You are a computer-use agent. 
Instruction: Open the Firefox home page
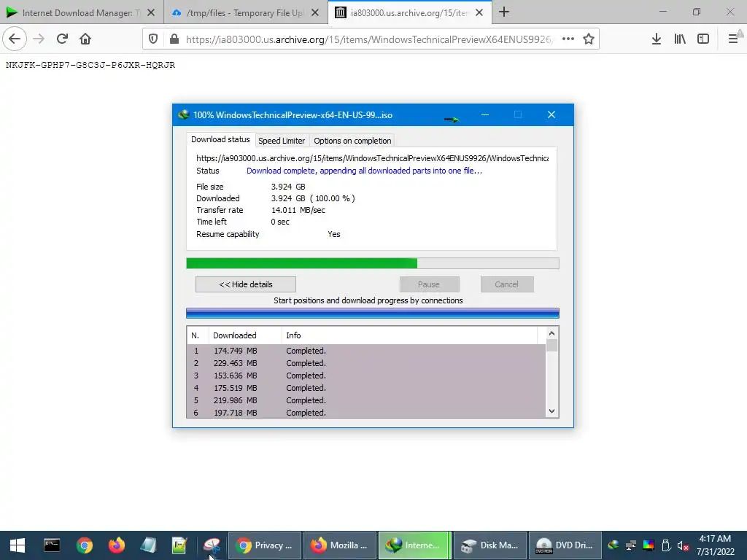coord(85,39)
